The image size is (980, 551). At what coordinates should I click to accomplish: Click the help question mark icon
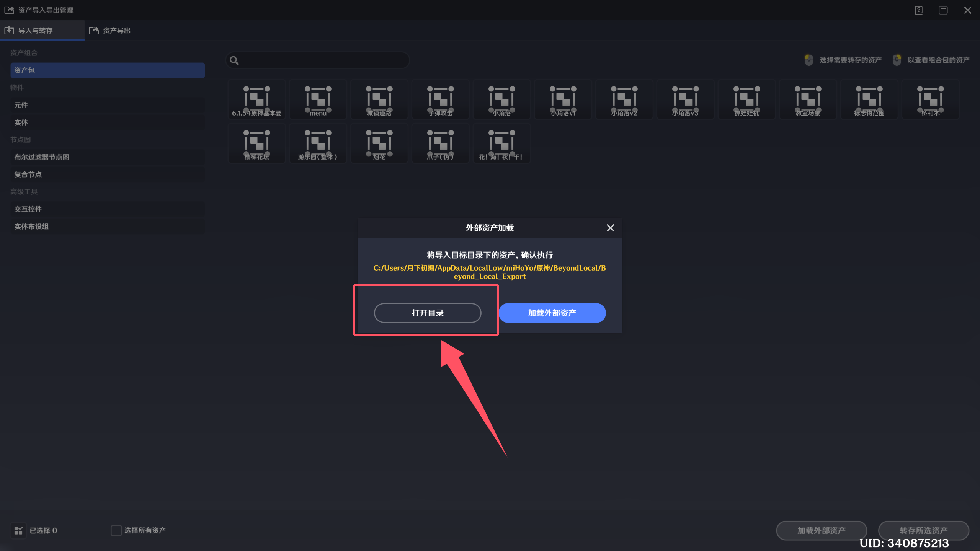pyautogui.click(x=919, y=10)
